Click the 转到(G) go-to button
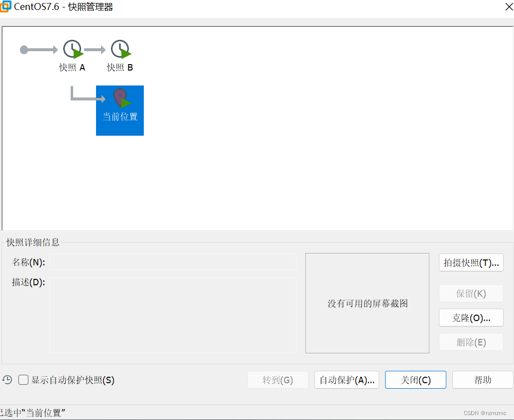514x420 pixels. point(278,380)
